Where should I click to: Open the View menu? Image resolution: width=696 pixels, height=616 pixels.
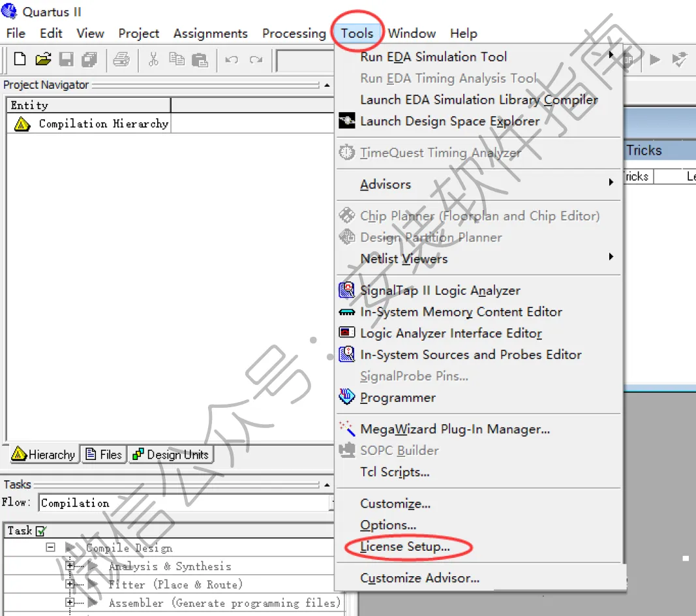tap(90, 33)
